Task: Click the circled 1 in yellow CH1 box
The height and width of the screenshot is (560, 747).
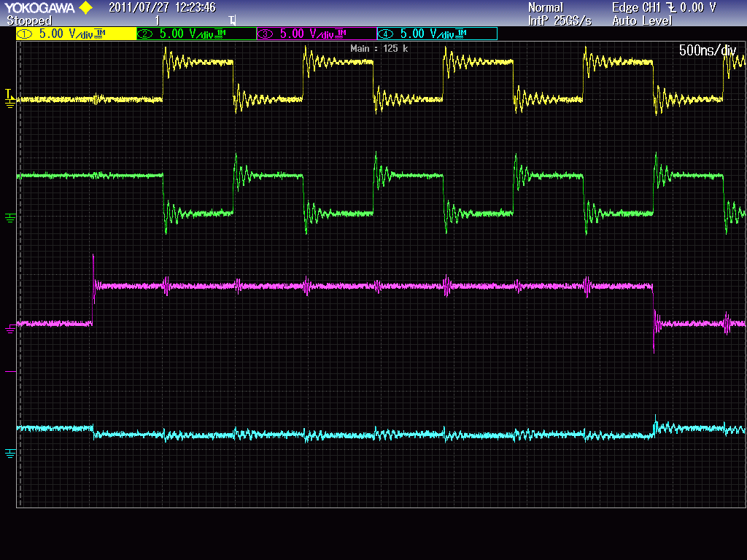Action: [25, 34]
